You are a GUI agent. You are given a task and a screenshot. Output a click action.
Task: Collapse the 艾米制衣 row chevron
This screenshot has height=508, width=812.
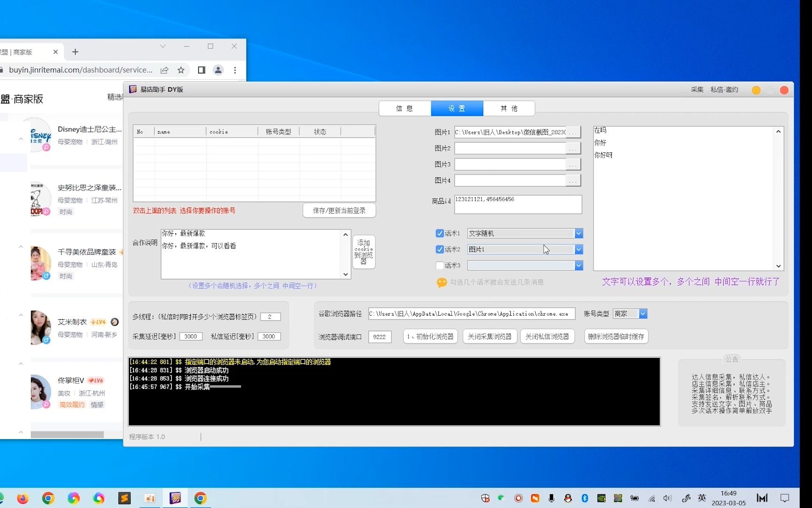[21, 315]
